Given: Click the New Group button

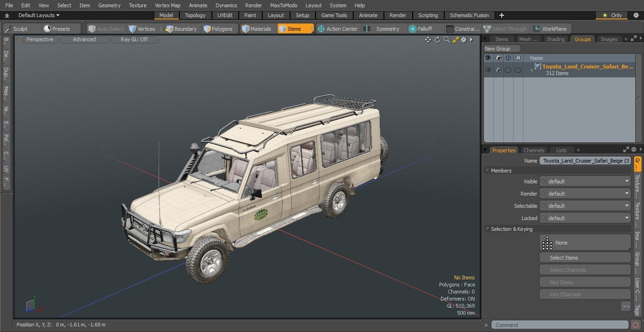Looking at the screenshot, I should point(502,49).
